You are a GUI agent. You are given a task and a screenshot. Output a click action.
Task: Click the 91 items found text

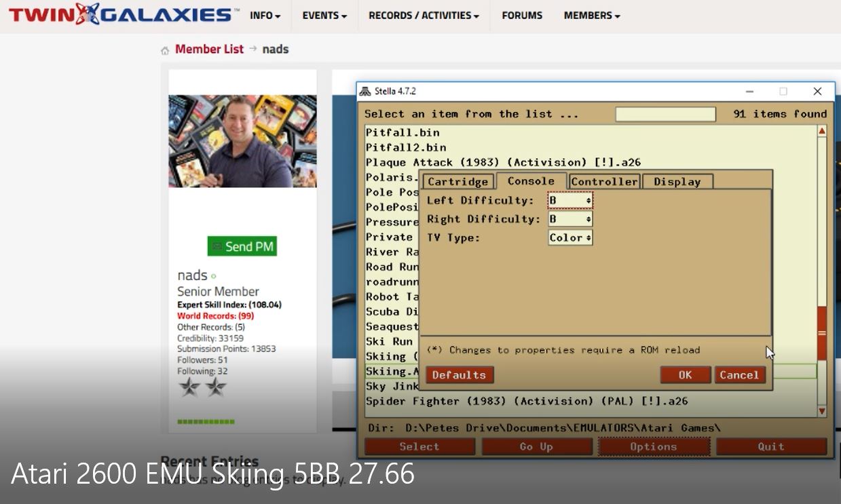pyautogui.click(x=780, y=114)
